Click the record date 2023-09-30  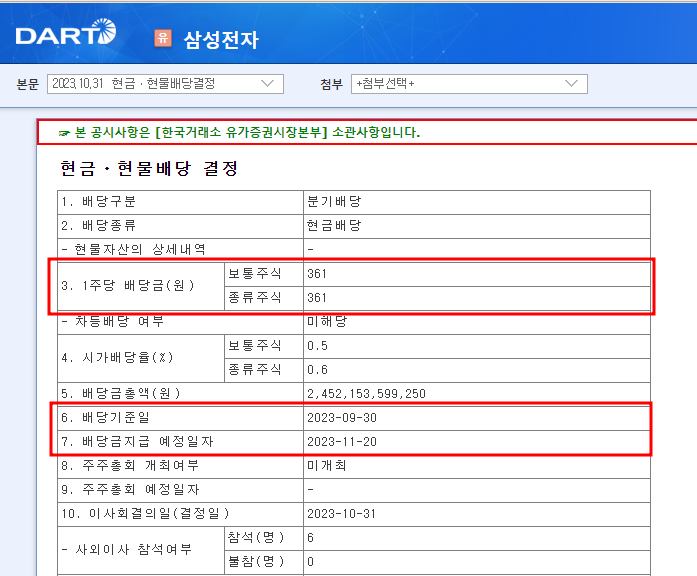coord(342,418)
